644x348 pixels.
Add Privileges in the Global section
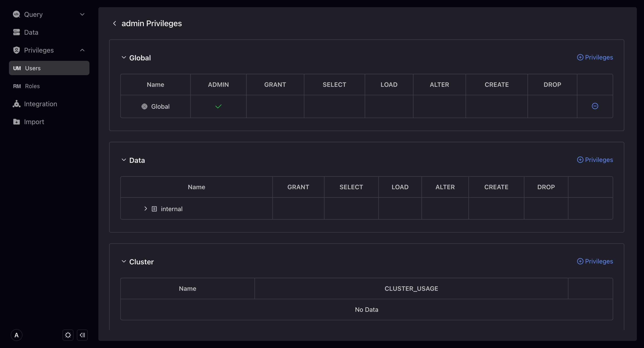tap(595, 57)
